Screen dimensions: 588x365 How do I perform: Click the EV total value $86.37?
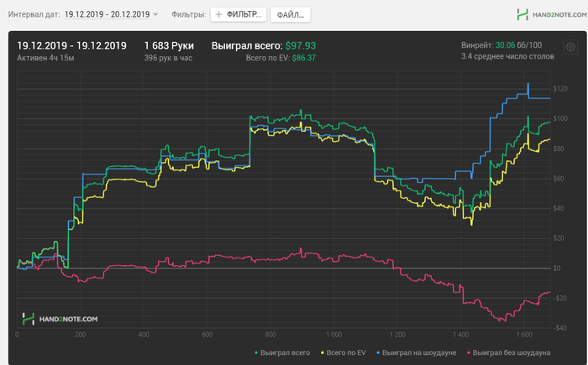304,58
